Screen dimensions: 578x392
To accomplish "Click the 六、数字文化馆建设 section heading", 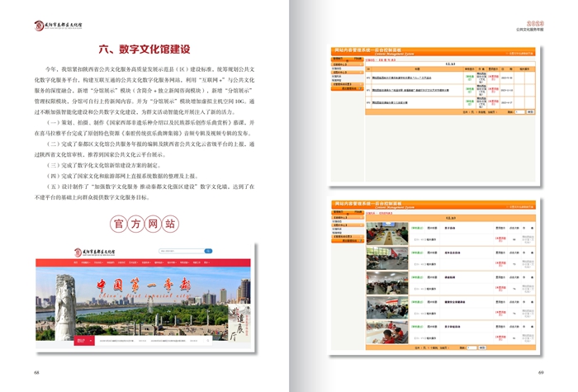I will pyautogui.click(x=144, y=49).
